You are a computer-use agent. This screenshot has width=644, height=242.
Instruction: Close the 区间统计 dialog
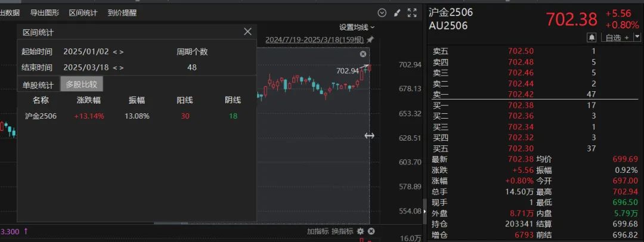pos(247,32)
